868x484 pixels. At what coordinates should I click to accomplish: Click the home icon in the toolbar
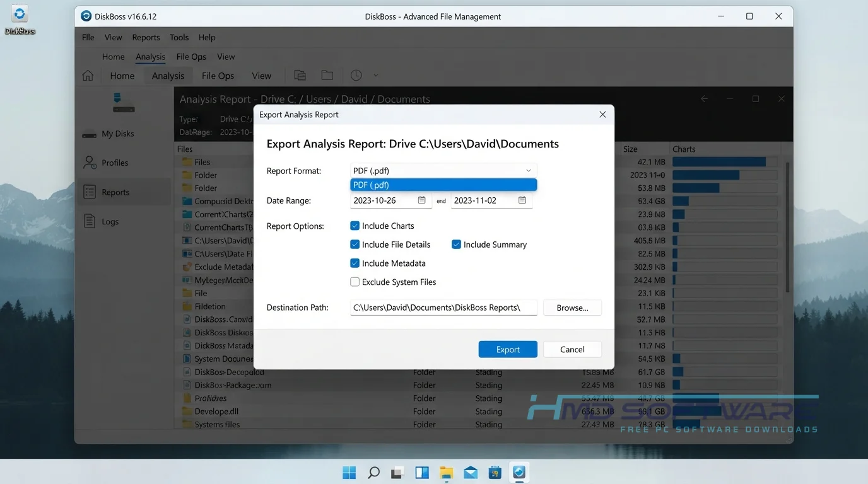tap(88, 76)
